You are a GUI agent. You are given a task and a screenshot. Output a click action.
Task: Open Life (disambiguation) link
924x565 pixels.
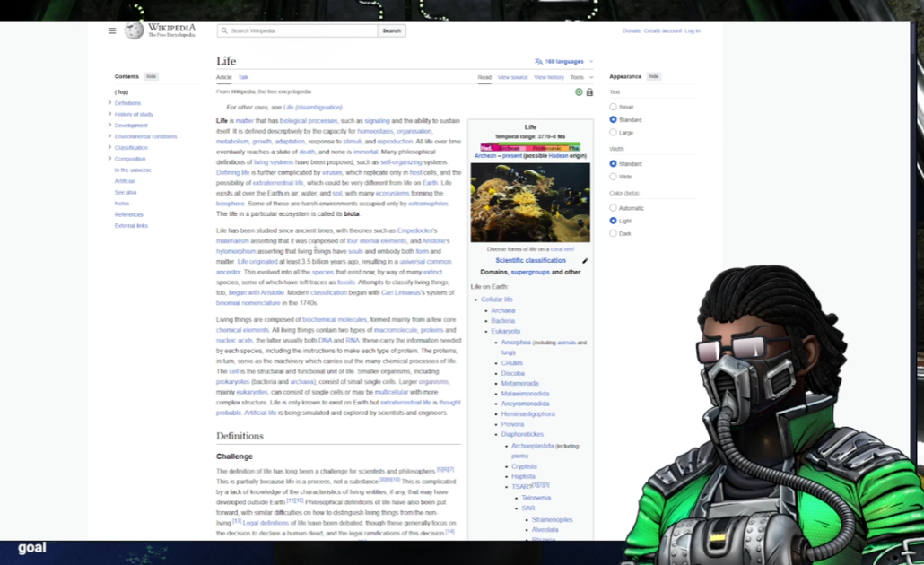pos(312,108)
